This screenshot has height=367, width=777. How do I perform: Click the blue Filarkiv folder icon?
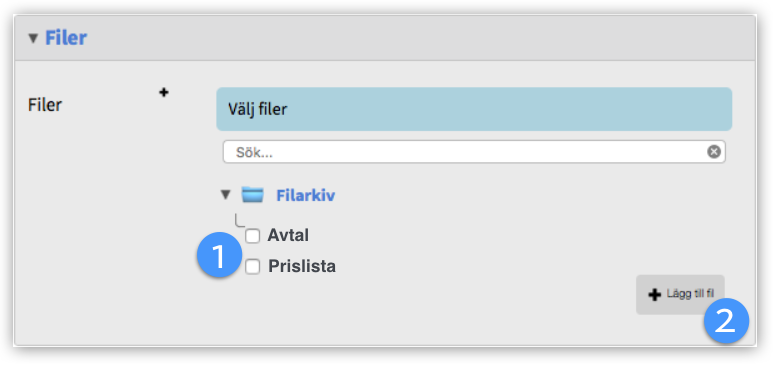point(253,195)
